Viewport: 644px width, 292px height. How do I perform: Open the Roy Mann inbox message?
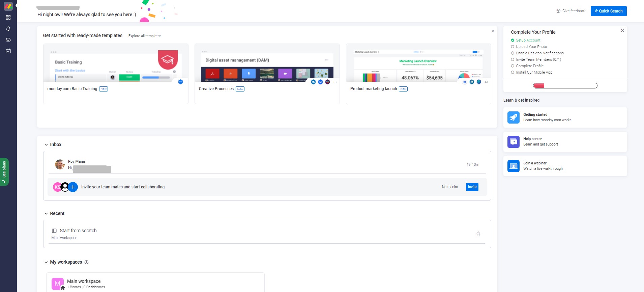(267, 164)
